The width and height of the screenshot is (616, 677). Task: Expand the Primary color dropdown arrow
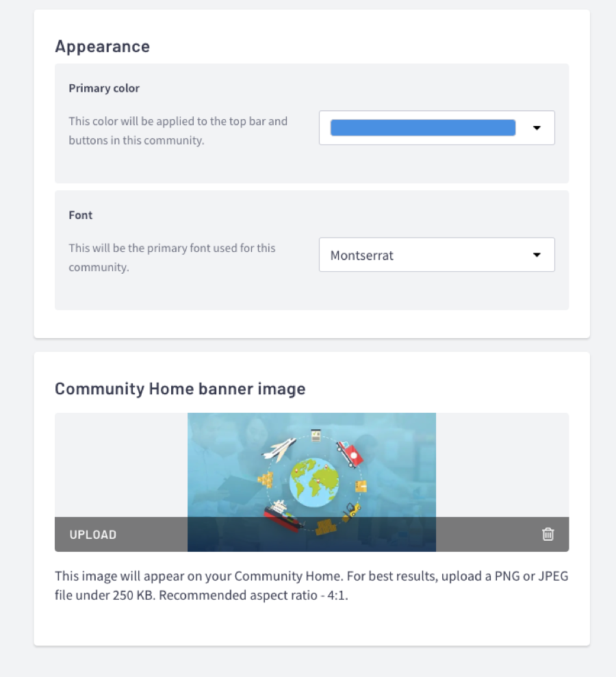[537, 128]
